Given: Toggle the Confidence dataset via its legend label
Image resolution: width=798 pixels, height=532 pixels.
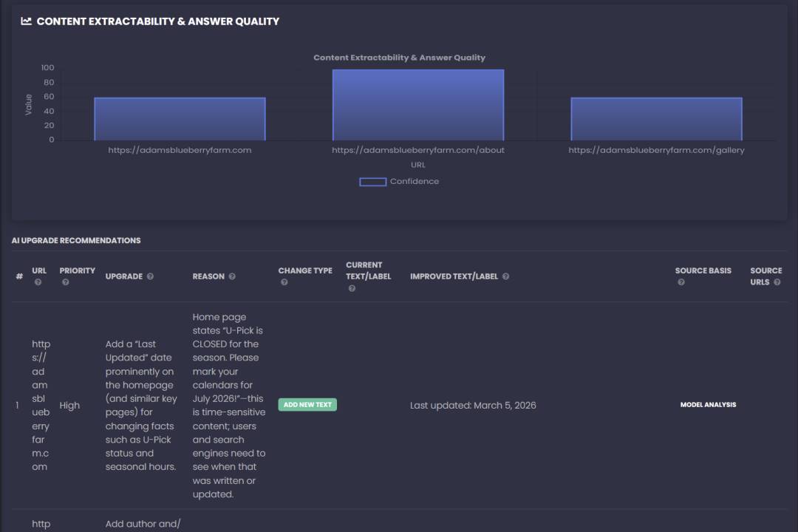Looking at the screenshot, I should tap(414, 182).
